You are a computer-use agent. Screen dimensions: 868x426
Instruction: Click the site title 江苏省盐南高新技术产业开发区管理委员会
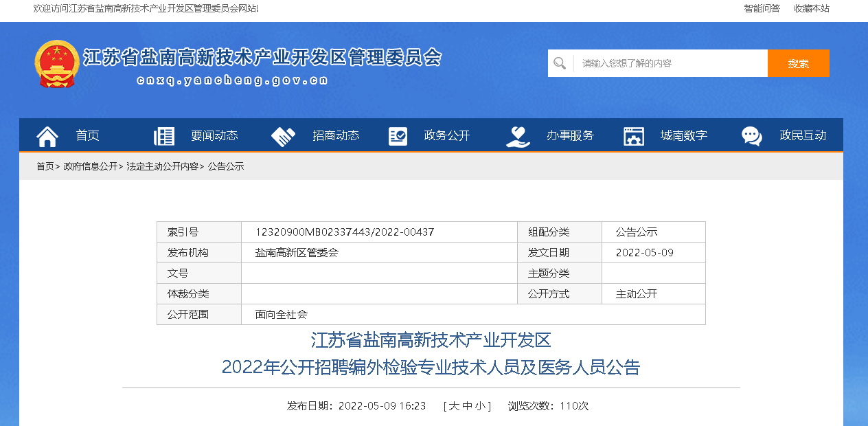click(x=262, y=57)
